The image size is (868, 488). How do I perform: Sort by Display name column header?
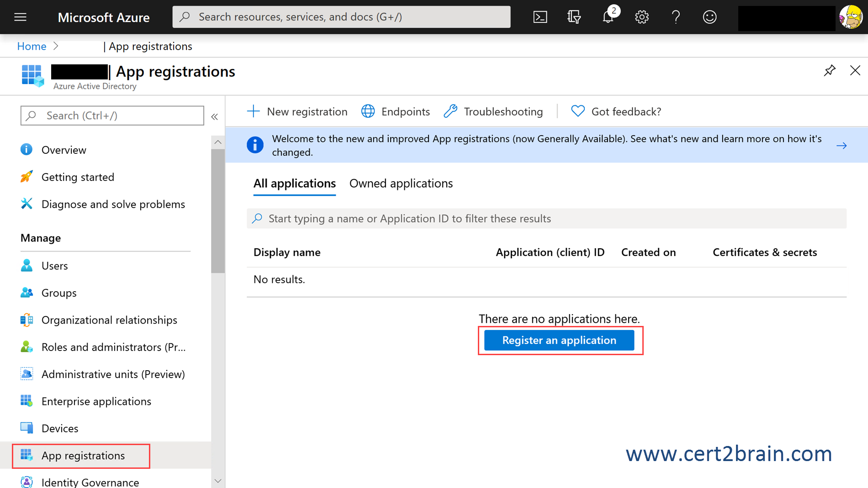[287, 252]
